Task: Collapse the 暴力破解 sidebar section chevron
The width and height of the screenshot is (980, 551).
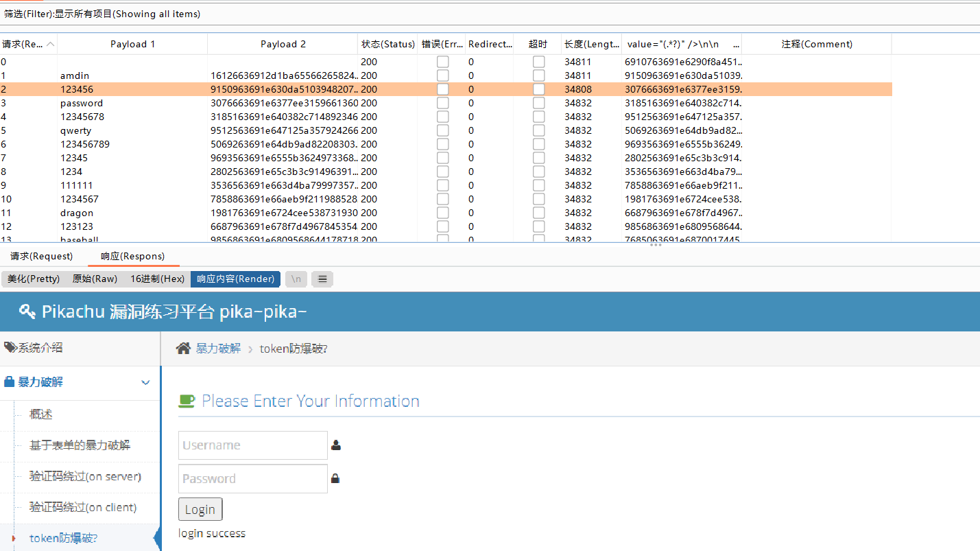Action: point(145,382)
